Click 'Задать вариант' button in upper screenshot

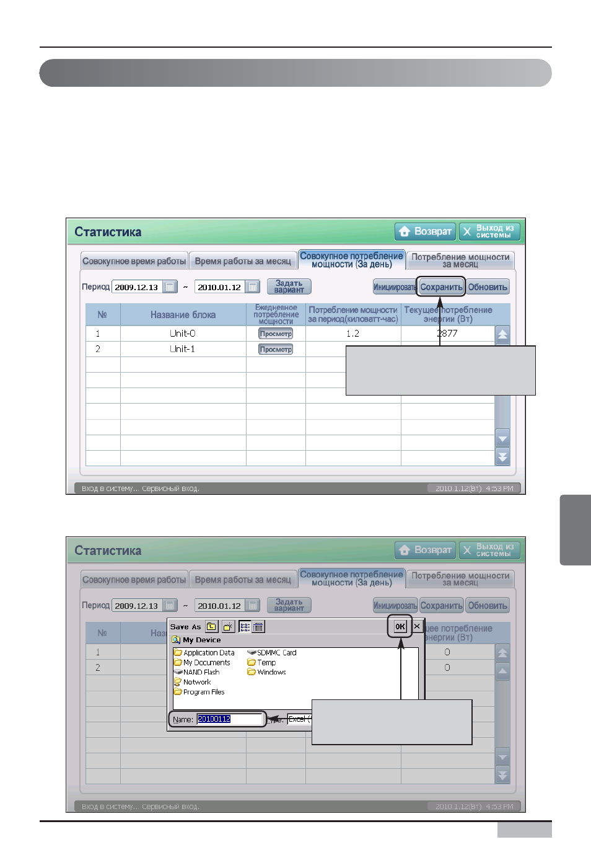[289, 286]
